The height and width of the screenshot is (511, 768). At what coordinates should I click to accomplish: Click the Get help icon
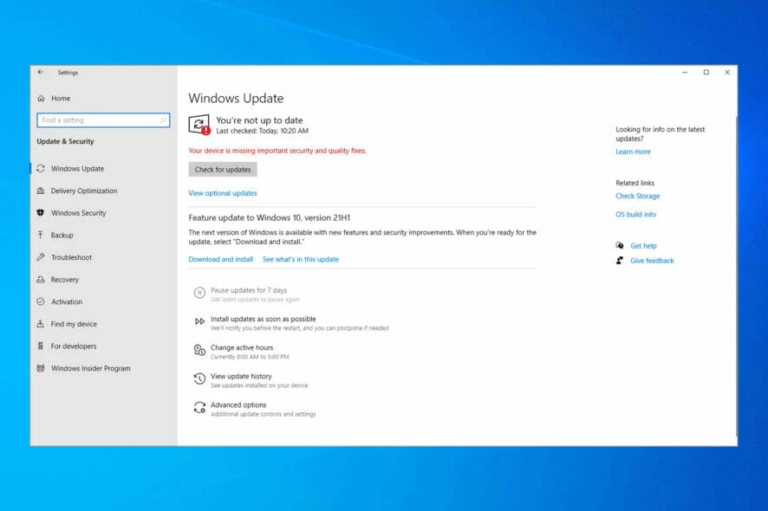[x=620, y=245]
